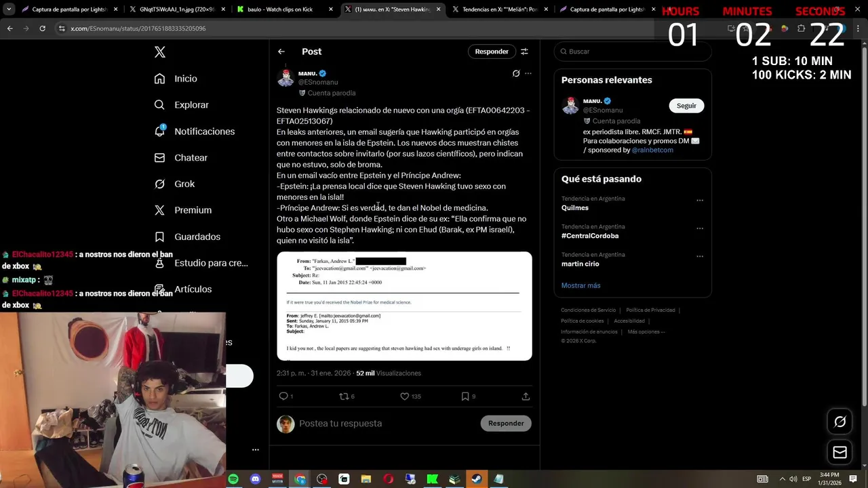
Task: Open reply sorting options icon
Action: coord(524,52)
